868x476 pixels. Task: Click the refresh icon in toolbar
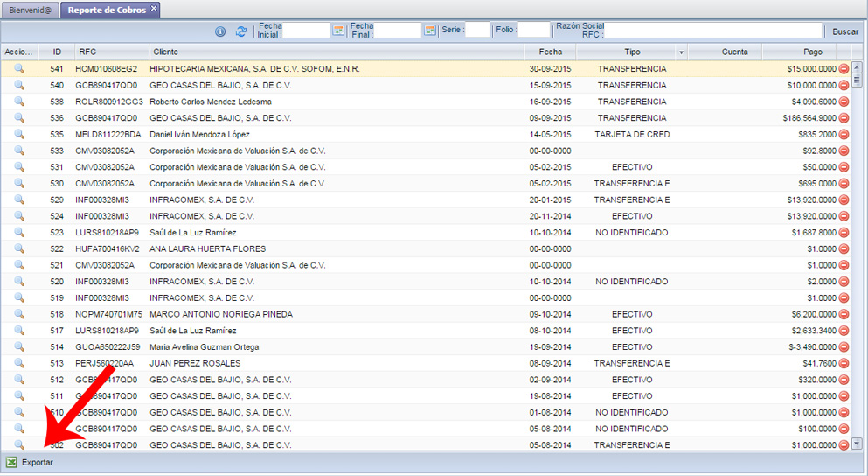pyautogui.click(x=241, y=31)
